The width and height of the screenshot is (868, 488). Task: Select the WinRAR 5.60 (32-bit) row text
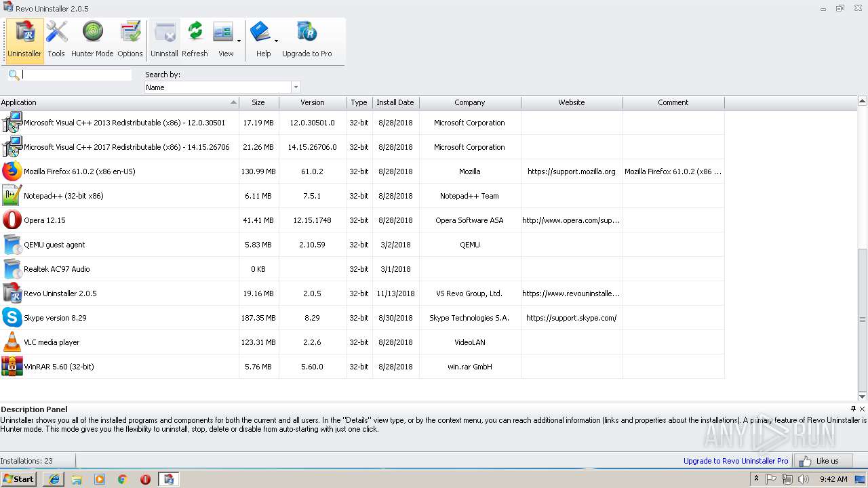[x=59, y=367]
